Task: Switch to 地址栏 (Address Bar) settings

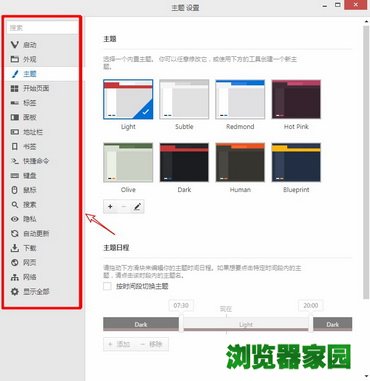Action: click(42, 132)
